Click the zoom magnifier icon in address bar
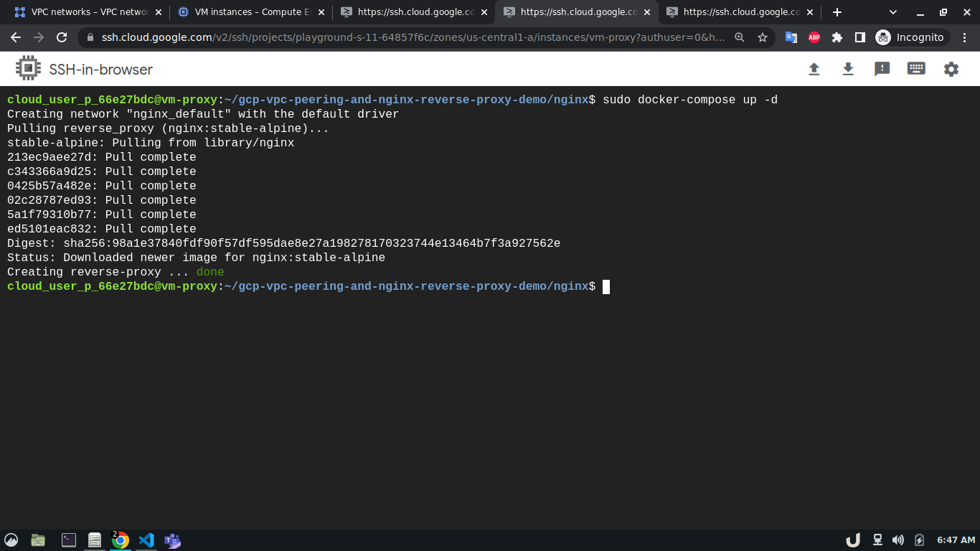Image resolution: width=980 pixels, height=551 pixels. [740, 37]
